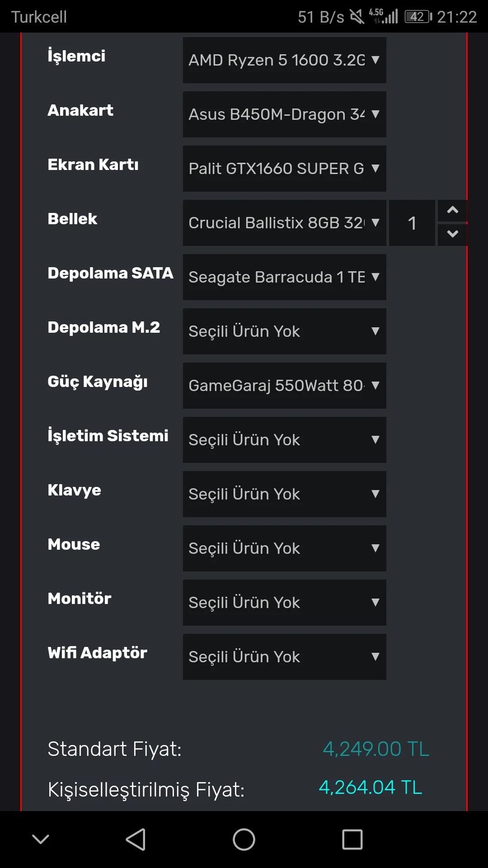Image resolution: width=488 pixels, height=868 pixels.
Task: Open recent apps square icon
Action: point(352,840)
